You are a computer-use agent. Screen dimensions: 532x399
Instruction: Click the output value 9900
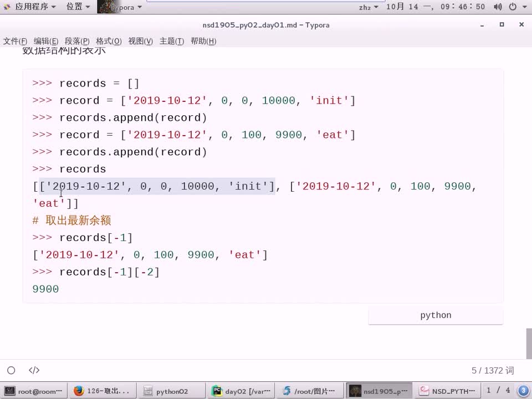45,289
